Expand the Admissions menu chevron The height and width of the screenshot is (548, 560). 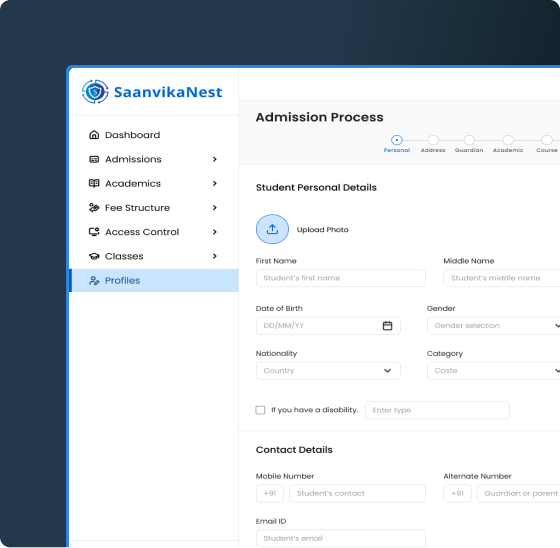click(215, 159)
